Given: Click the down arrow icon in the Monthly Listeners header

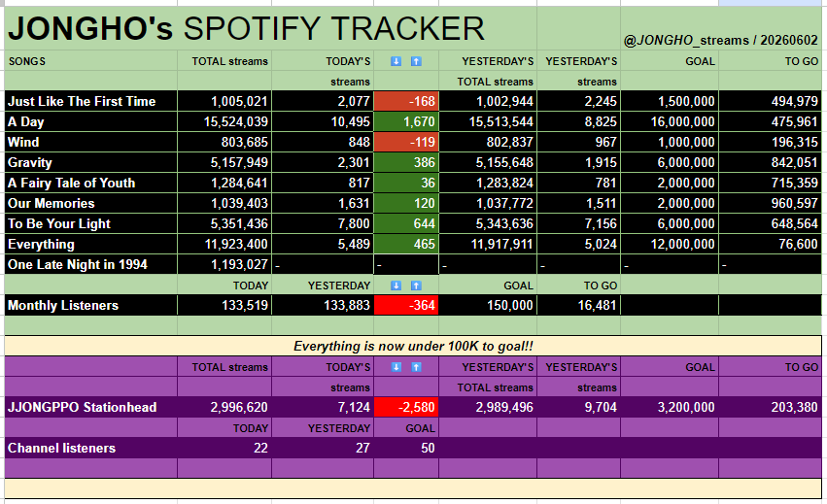Looking at the screenshot, I should tap(396, 286).
